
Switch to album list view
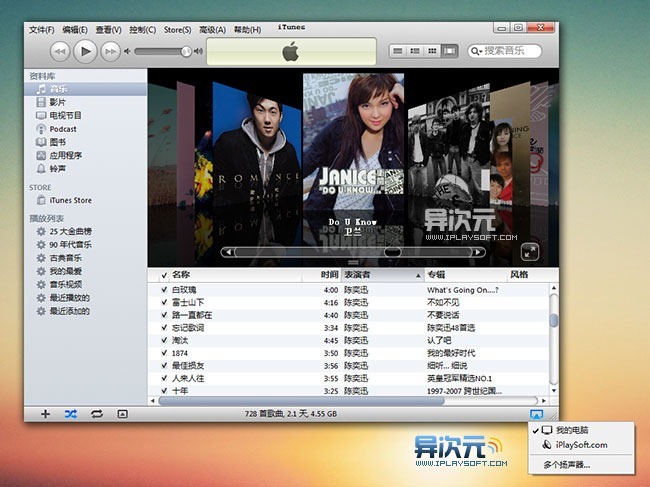415,51
